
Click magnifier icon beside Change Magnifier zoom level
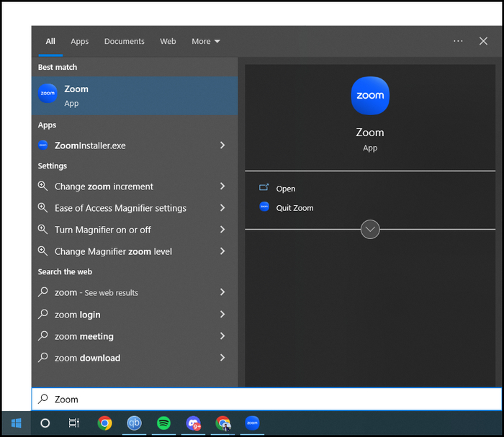point(42,251)
